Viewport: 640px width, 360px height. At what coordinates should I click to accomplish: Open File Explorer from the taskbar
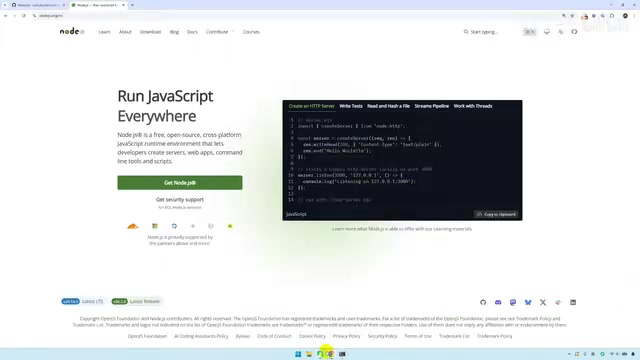click(x=309, y=354)
